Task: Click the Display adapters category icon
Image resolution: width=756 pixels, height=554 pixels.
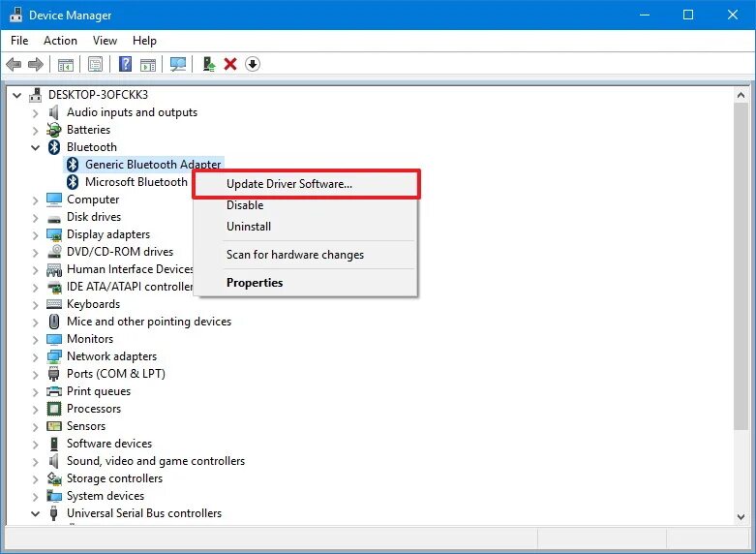Action: pos(54,234)
